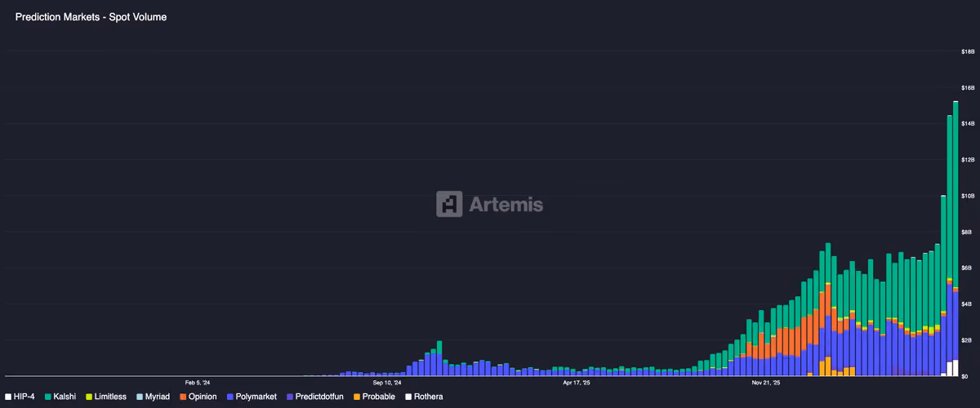Screen dimensions: 980x408
Task: Click the $4B y-axis label
Action: pyautogui.click(x=968, y=304)
